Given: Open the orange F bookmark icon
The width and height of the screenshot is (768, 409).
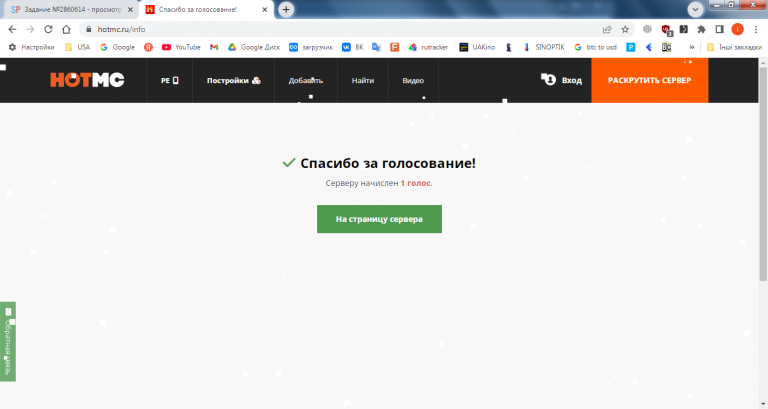Looking at the screenshot, I should click(394, 47).
